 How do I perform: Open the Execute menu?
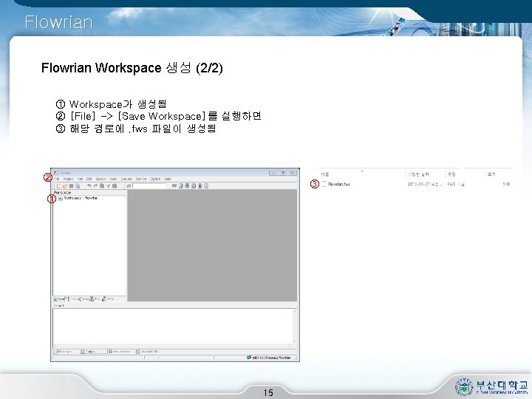126,179
